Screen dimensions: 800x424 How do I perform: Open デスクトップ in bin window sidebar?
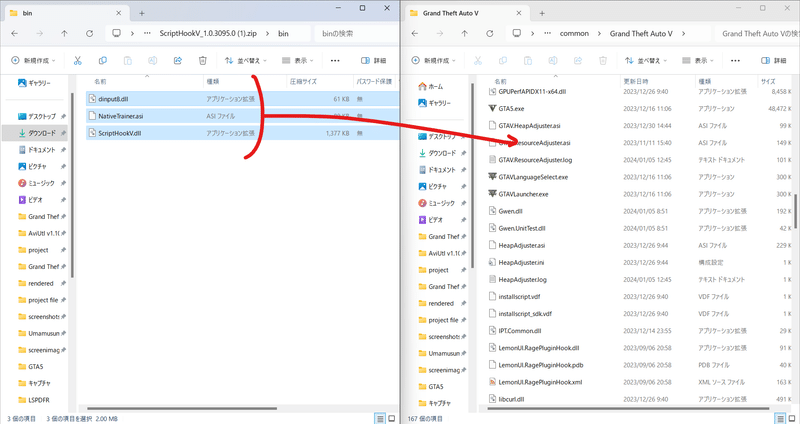pyautogui.click(x=41, y=116)
